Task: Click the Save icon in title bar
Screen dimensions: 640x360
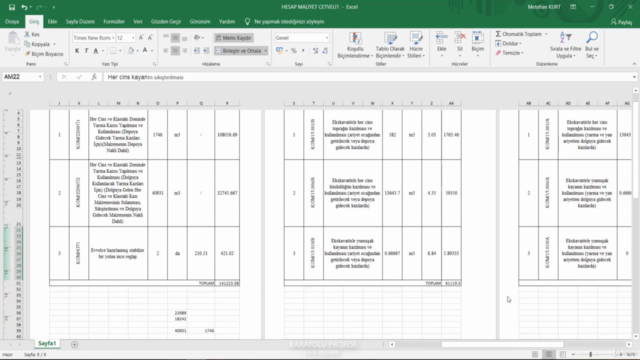Action: (12, 7)
